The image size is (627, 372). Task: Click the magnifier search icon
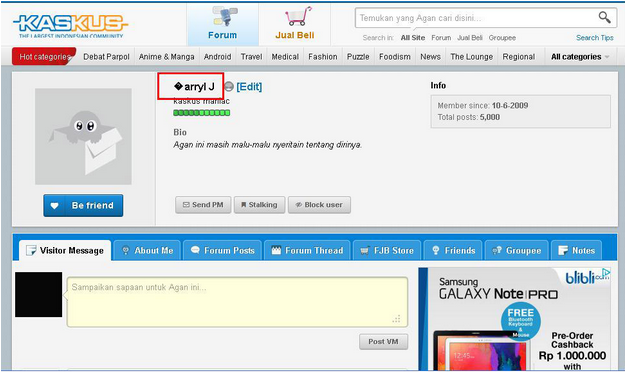pos(604,17)
